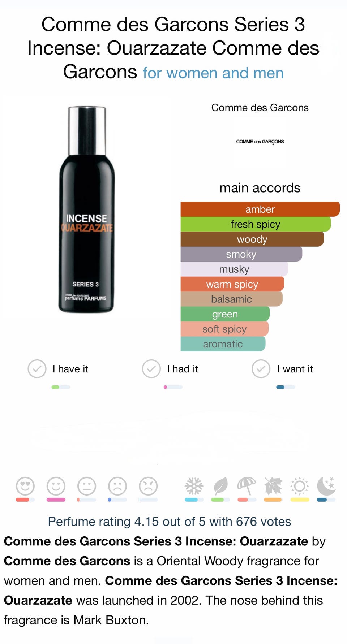Image resolution: width=347 pixels, height=644 pixels.
Task: Check the 'I want it' circle
Action: click(x=261, y=369)
